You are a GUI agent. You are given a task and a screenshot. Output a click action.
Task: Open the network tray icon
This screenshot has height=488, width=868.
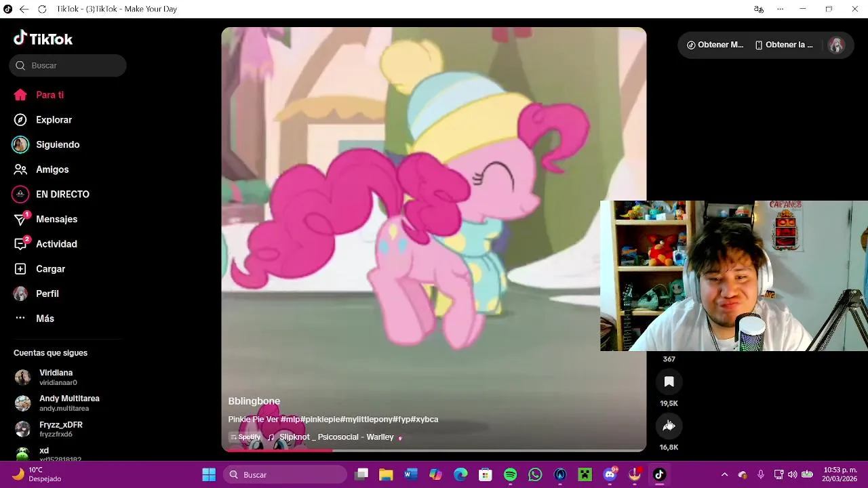(x=778, y=474)
